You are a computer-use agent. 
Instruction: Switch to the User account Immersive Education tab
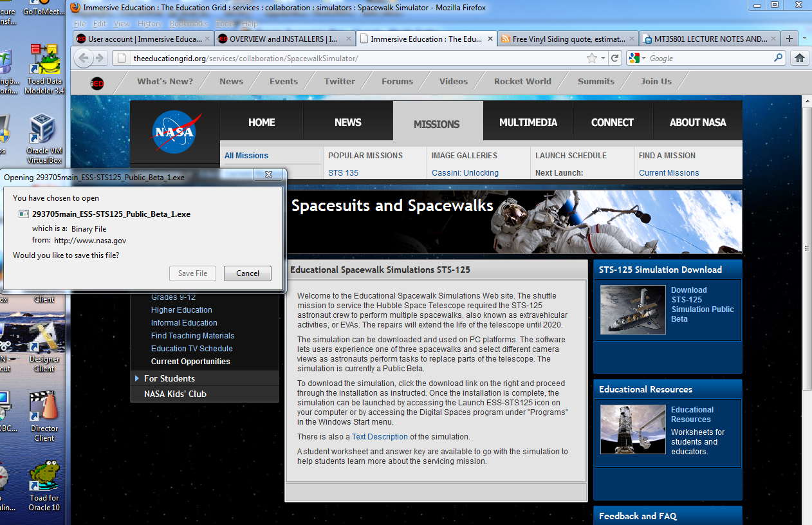click(143, 39)
